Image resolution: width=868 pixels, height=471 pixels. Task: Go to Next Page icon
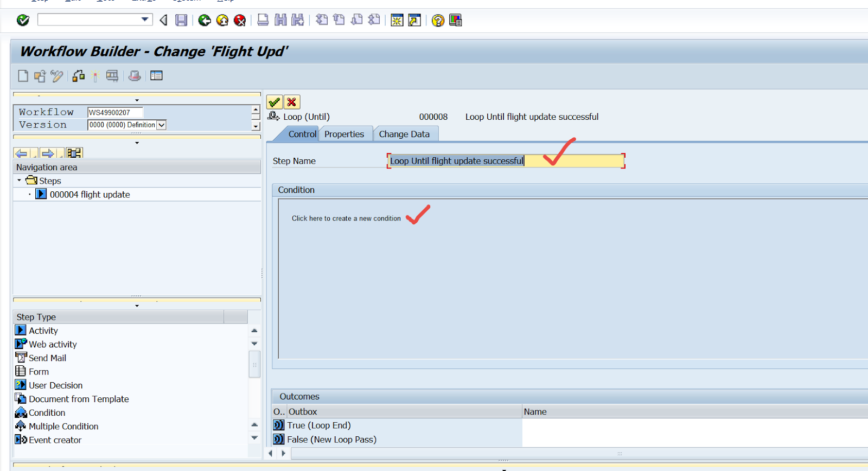pos(356,21)
